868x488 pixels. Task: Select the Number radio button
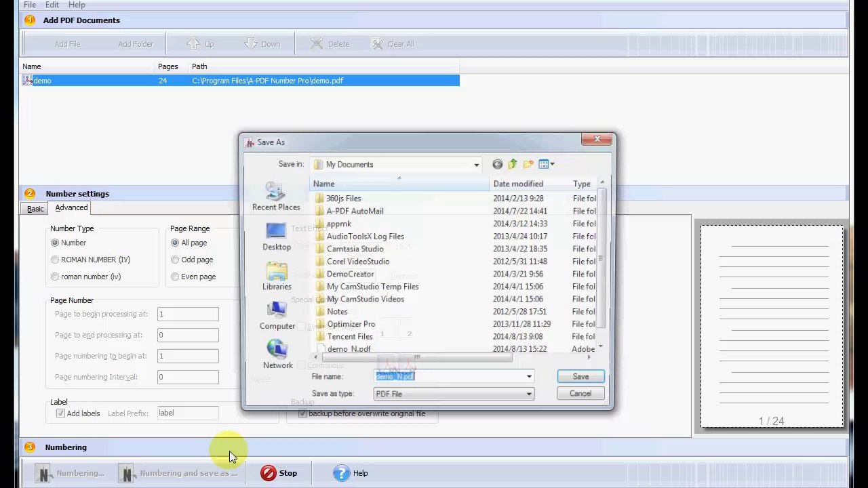click(55, 243)
